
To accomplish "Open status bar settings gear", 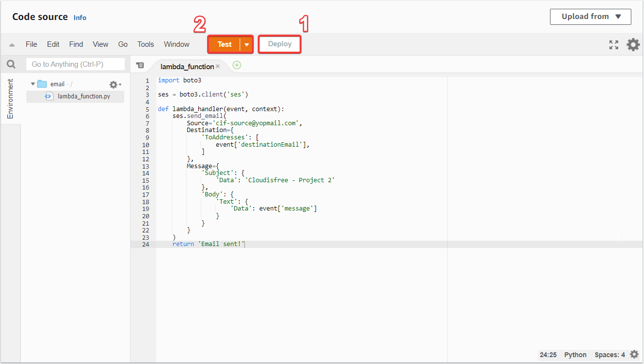I will point(634,354).
